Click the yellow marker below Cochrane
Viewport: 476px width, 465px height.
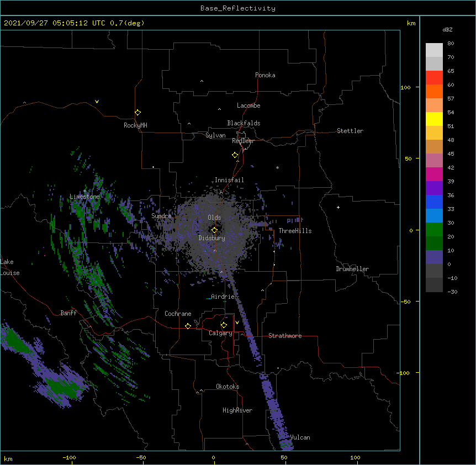[188, 326]
